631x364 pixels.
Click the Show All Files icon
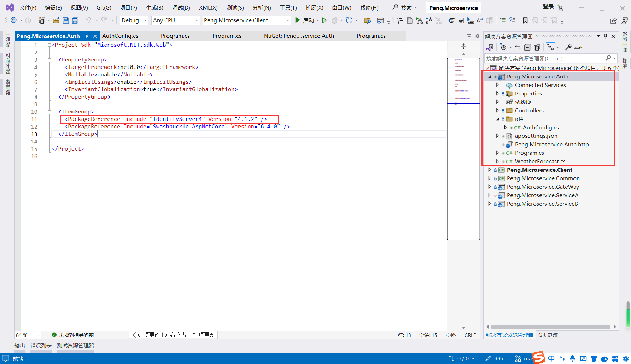coord(537,47)
